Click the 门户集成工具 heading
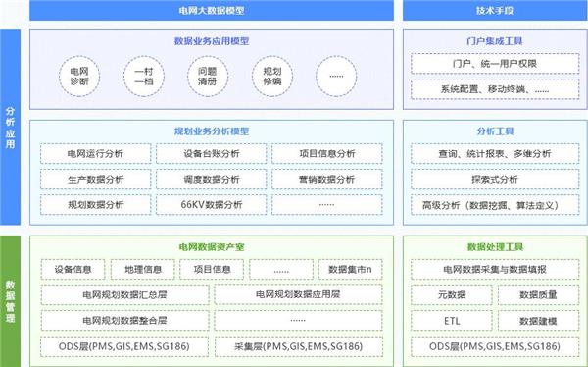This screenshot has height=367, width=588. coord(495,41)
